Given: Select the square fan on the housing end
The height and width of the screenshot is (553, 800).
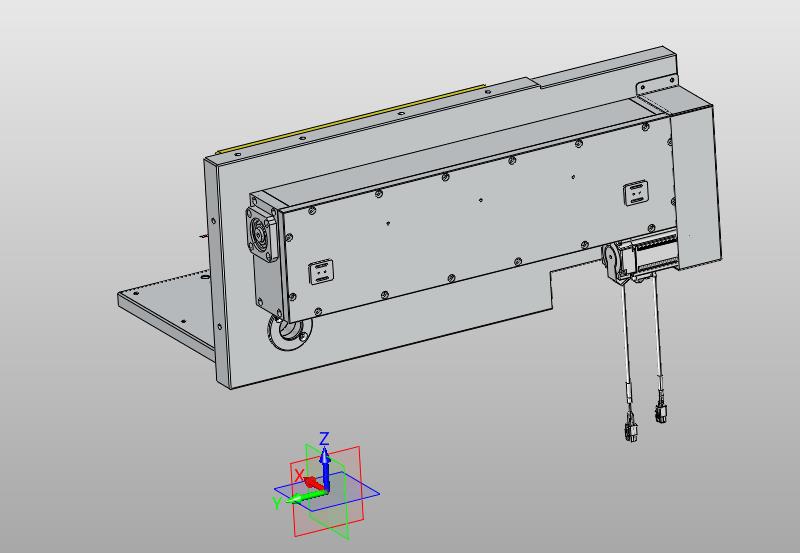Looking at the screenshot, I should point(262,233).
